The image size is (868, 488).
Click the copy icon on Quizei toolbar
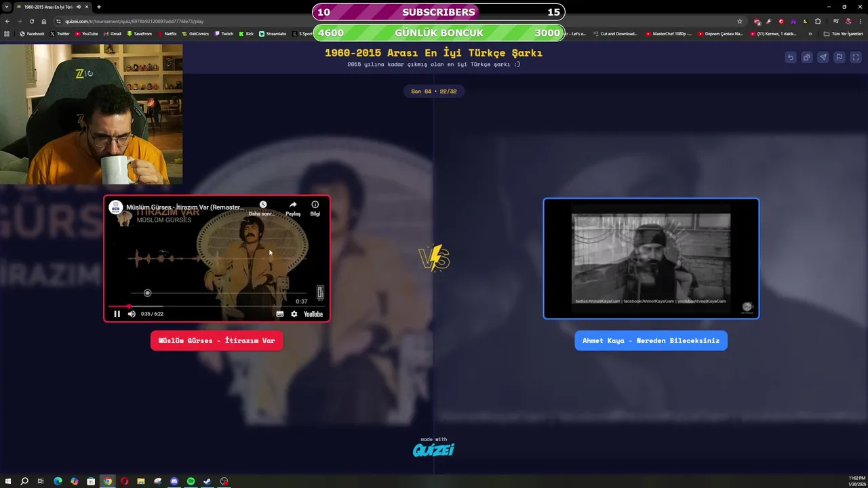[x=806, y=58]
